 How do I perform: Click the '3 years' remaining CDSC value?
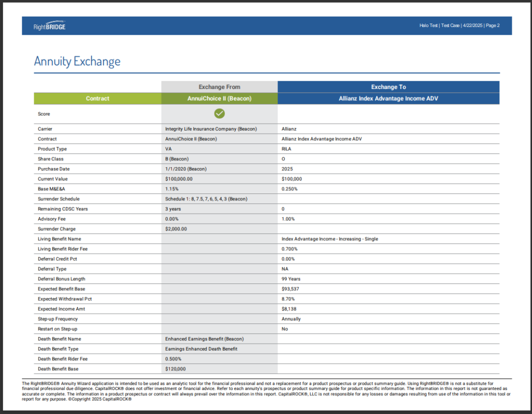coord(173,209)
